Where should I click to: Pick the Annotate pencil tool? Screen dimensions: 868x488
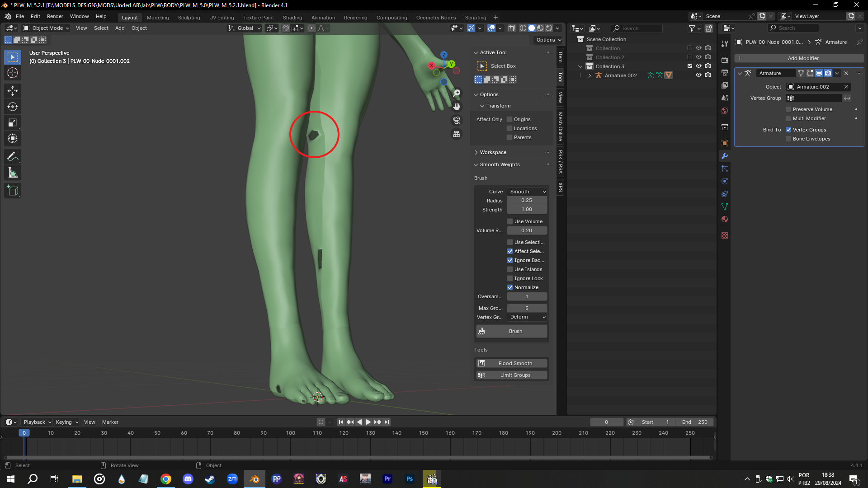coord(13,157)
